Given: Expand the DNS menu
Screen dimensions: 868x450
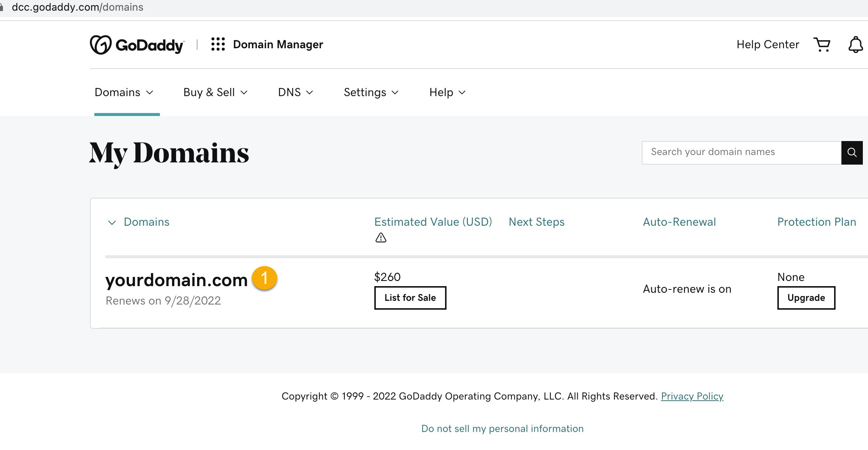Looking at the screenshot, I should [x=295, y=92].
